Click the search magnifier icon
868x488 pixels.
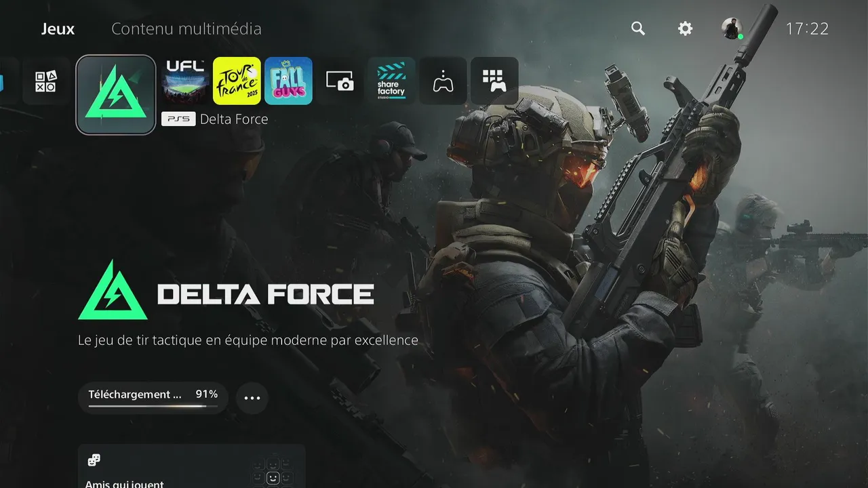(x=638, y=28)
